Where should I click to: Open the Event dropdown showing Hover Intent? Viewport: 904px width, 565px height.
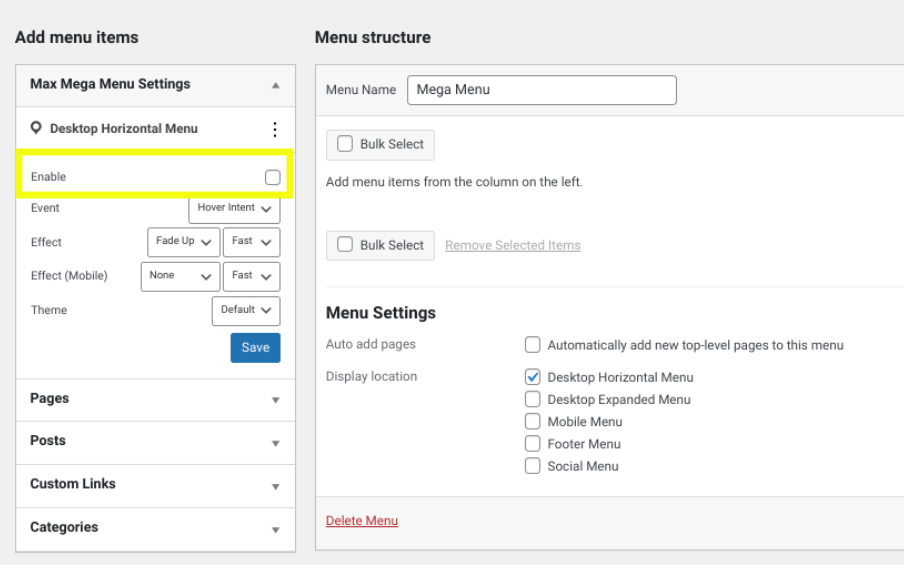pos(234,208)
